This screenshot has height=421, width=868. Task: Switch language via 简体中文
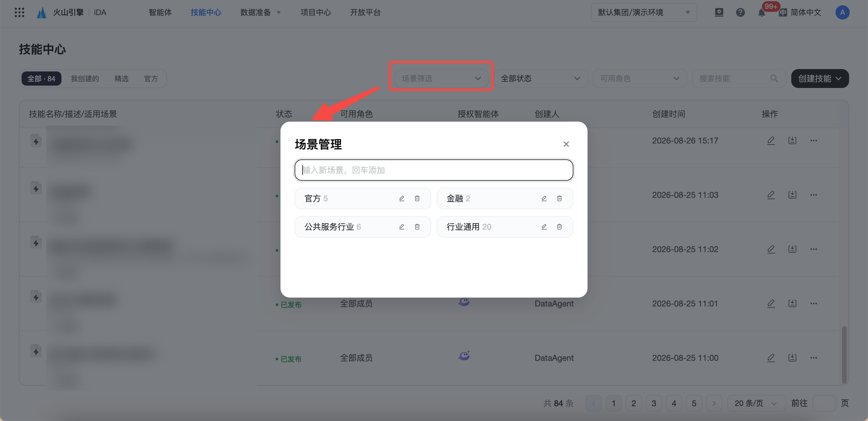coord(800,12)
